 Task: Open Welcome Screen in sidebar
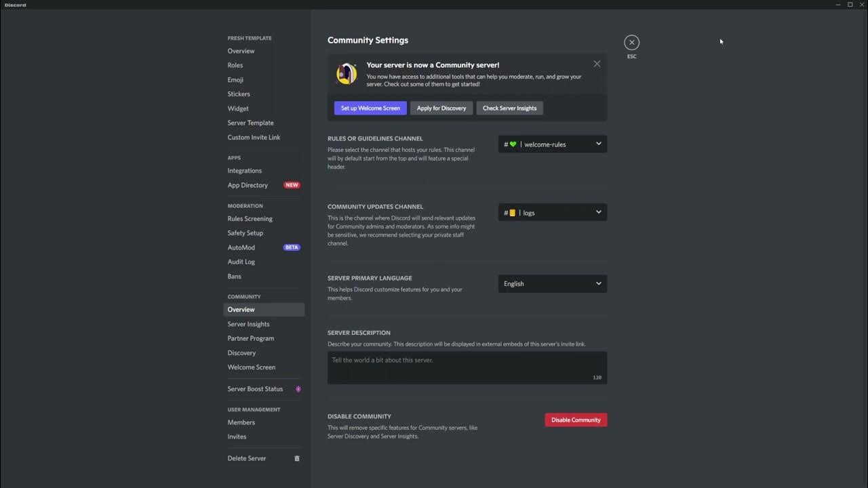pos(264,367)
